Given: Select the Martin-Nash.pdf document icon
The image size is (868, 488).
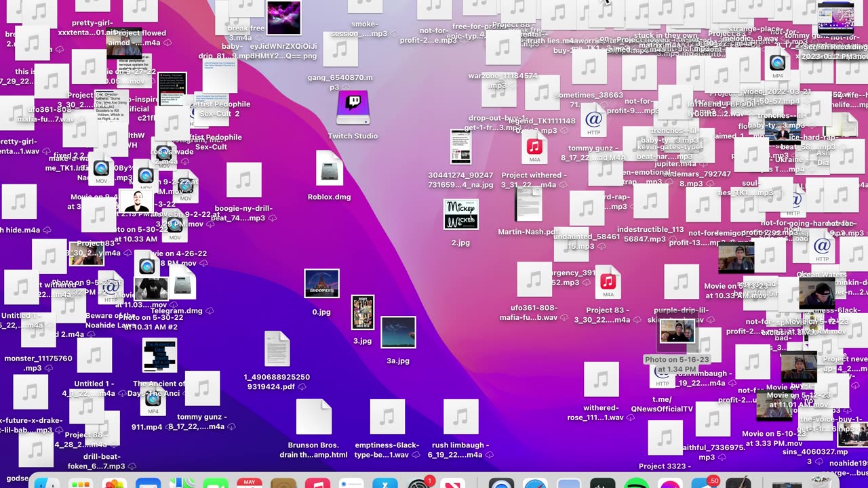Looking at the screenshot, I should tap(528, 203).
